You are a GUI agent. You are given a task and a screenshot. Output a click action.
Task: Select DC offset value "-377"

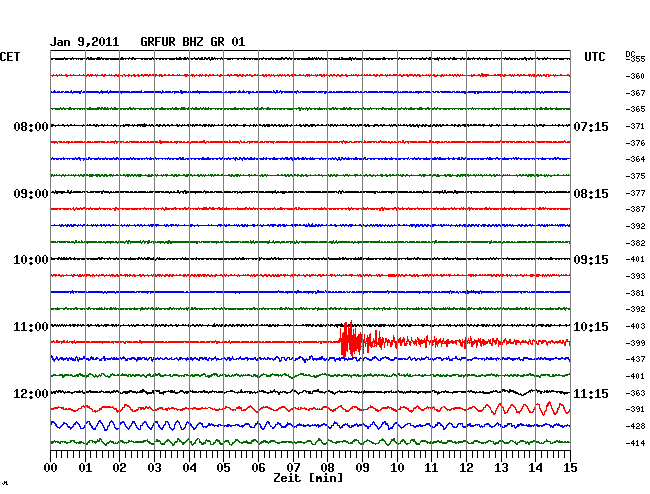[x=635, y=194]
